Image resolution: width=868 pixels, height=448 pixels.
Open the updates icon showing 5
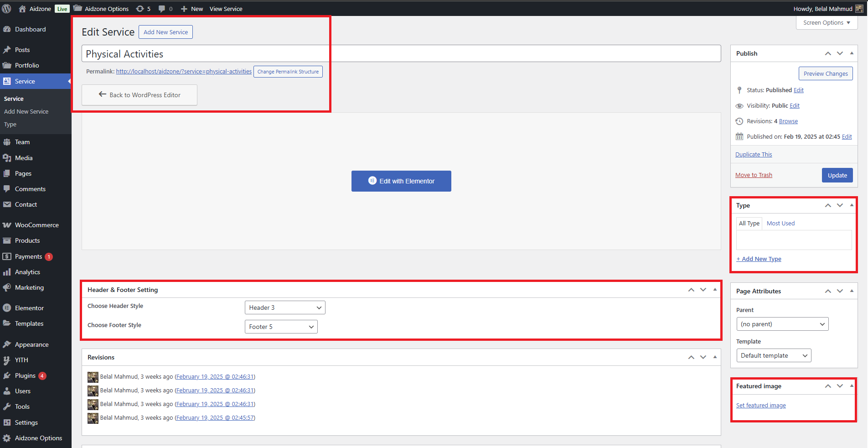(140, 9)
